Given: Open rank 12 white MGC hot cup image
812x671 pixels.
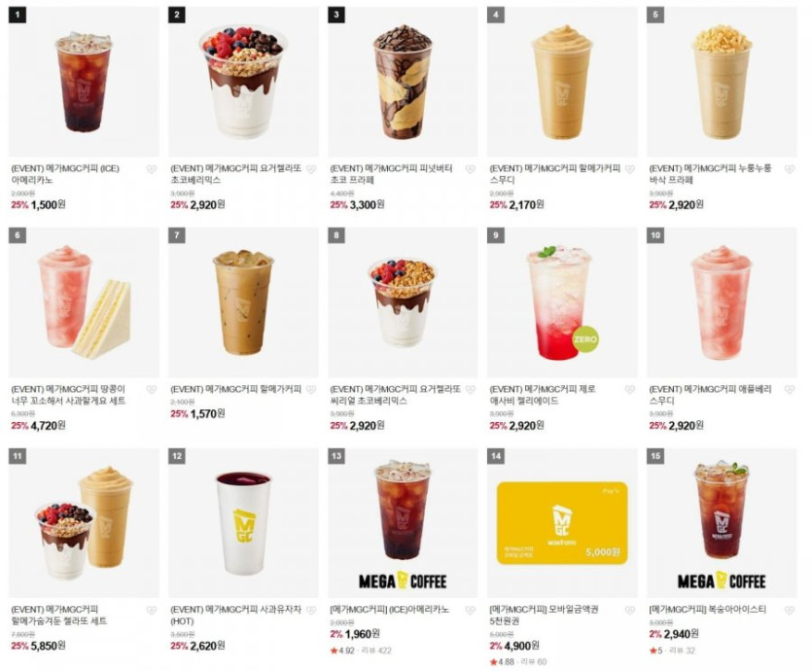Looking at the screenshot, I should (x=243, y=523).
